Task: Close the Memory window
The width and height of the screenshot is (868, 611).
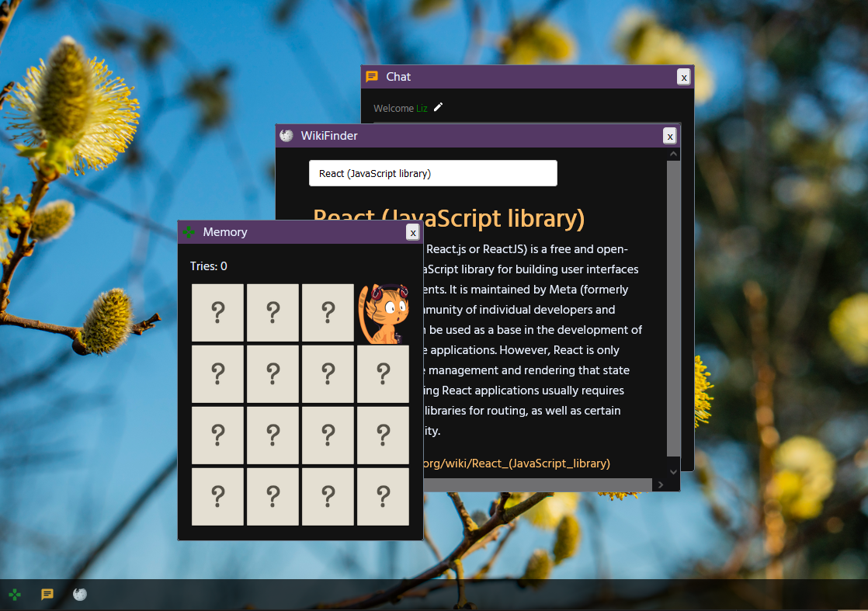Action: 413,232
